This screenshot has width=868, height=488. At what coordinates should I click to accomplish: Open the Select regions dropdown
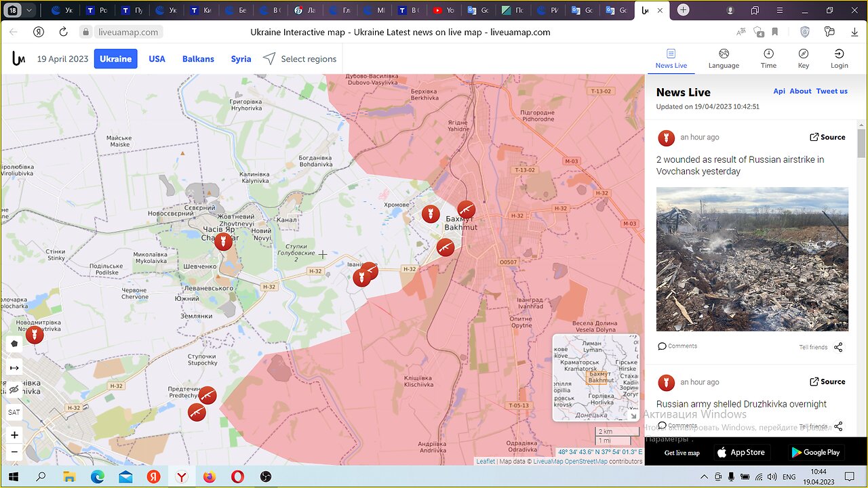click(300, 59)
